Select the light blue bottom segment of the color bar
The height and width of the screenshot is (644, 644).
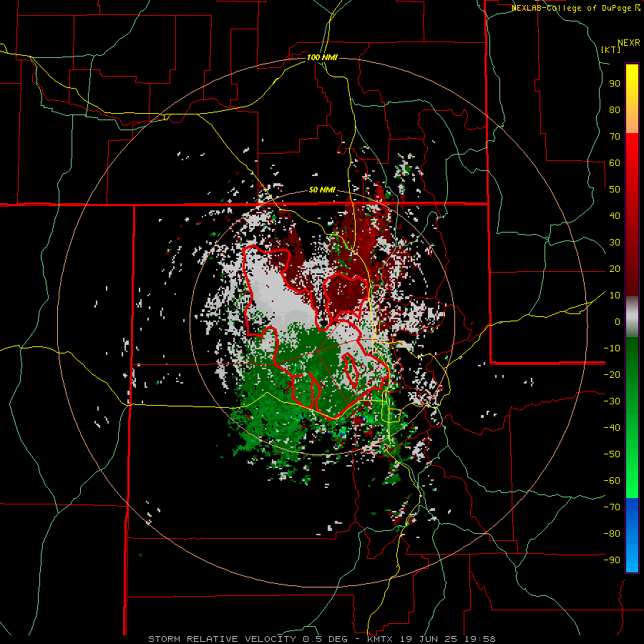(632, 557)
